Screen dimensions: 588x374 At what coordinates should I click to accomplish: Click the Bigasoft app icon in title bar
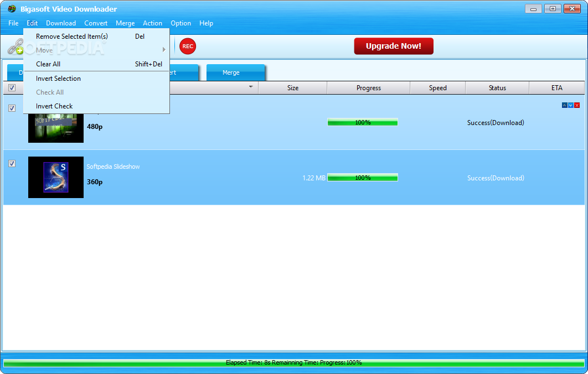click(12, 9)
